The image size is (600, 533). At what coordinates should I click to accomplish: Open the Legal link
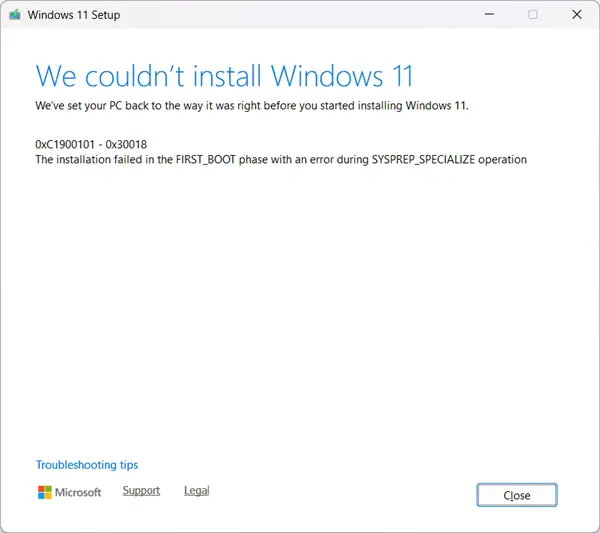pos(197,491)
